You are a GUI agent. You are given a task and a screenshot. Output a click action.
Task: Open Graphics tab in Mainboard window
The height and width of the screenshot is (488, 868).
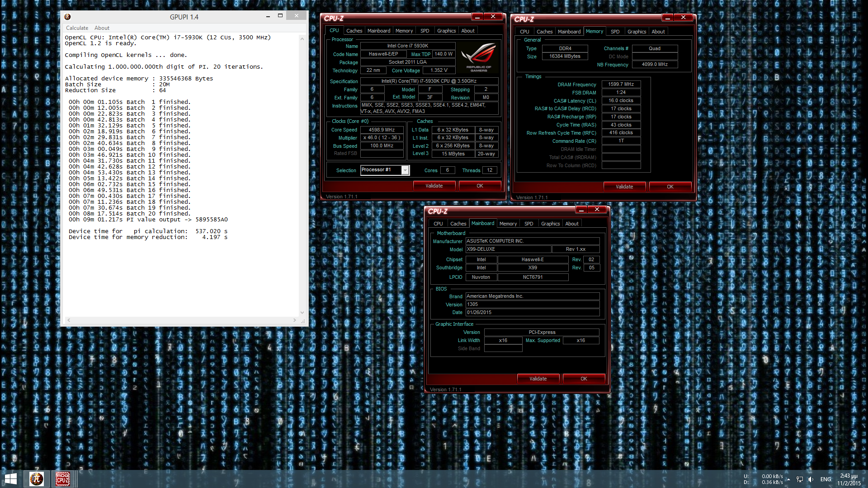click(x=550, y=224)
